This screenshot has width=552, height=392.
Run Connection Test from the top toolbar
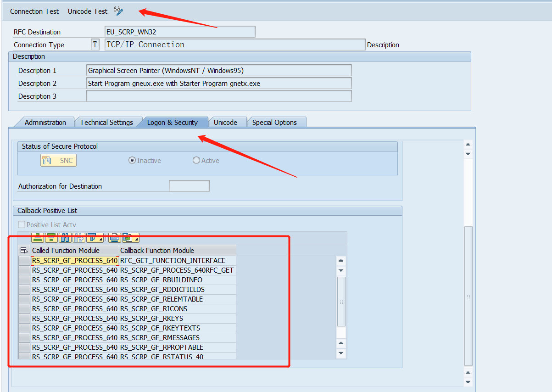[x=34, y=11]
